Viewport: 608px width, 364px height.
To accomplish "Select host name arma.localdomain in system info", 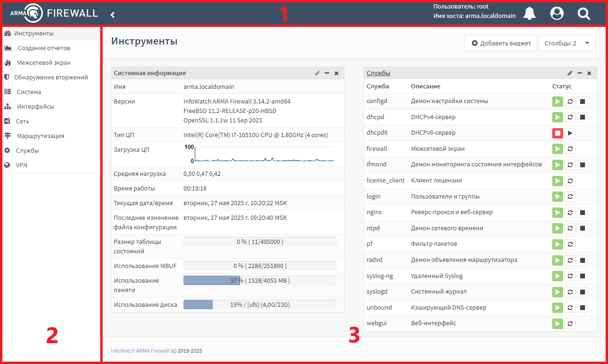I will (208, 87).
